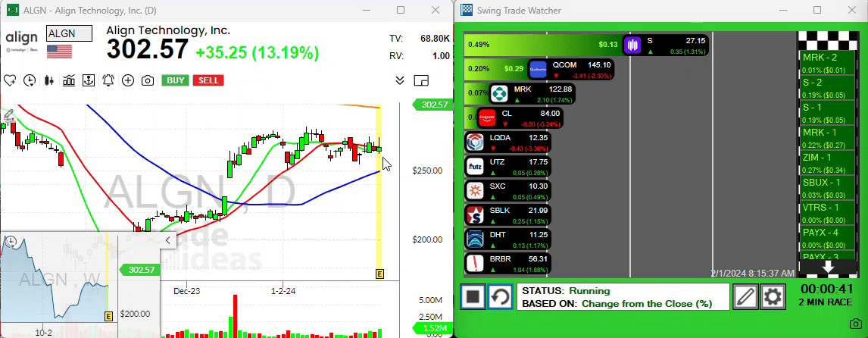868x338 pixels.
Task: Click the anchor icon in chart toolbar
Action: point(88,80)
